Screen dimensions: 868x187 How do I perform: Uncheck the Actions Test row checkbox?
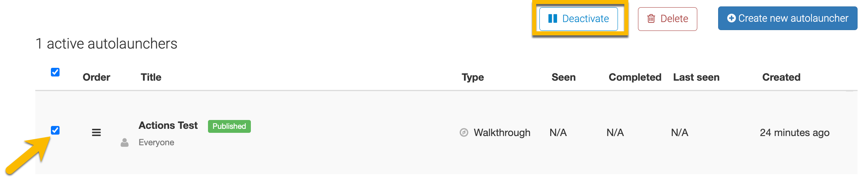click(55, 130)
